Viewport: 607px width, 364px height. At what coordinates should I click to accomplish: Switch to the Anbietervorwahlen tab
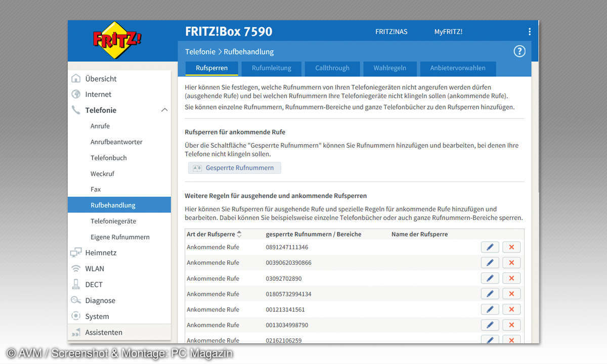458,68
